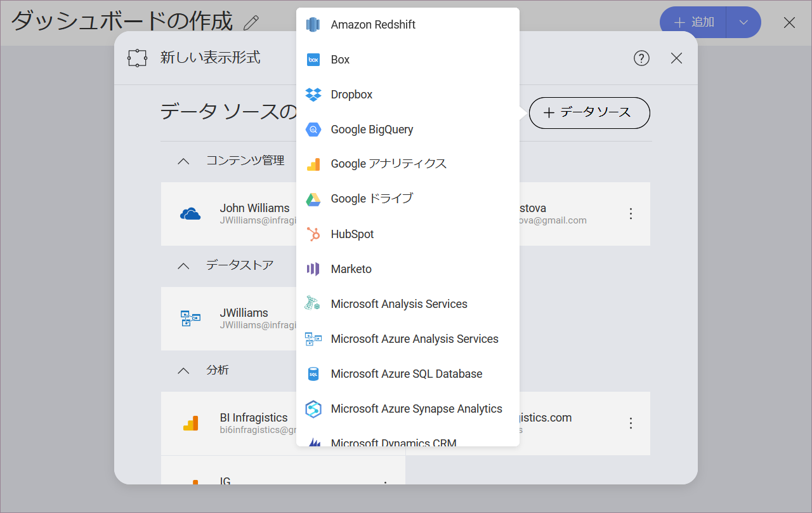The image size is (812, 513).
Task: Click the JWilliams data store icon
Action: pos(190,319)
